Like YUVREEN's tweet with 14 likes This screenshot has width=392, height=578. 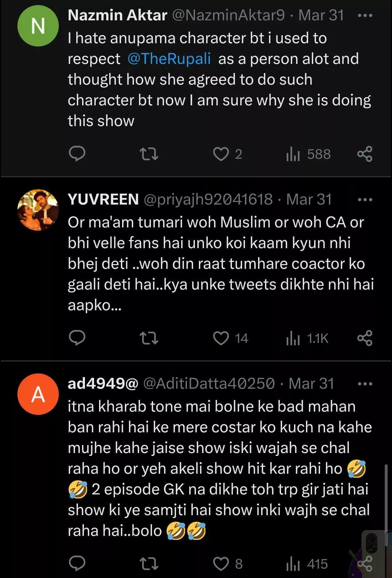[221, 338]
